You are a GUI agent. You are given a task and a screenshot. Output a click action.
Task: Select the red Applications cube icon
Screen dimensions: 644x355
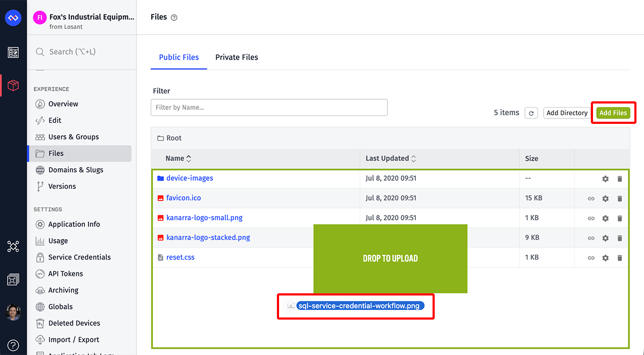coord(13,85)
